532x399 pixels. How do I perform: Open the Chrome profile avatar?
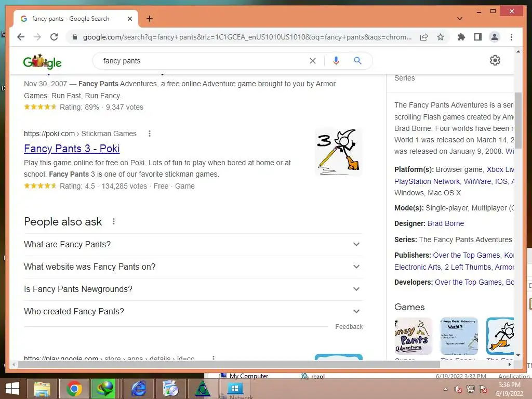pos(495,37)
